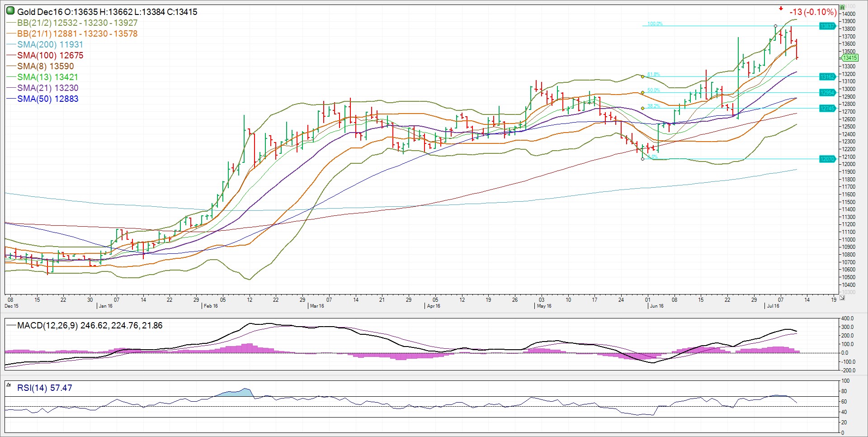Click the -13 (-0.10%) price change readout
The height and width of the screenshot is (437, 868).
pyautogui.click(x=812, y=12)
